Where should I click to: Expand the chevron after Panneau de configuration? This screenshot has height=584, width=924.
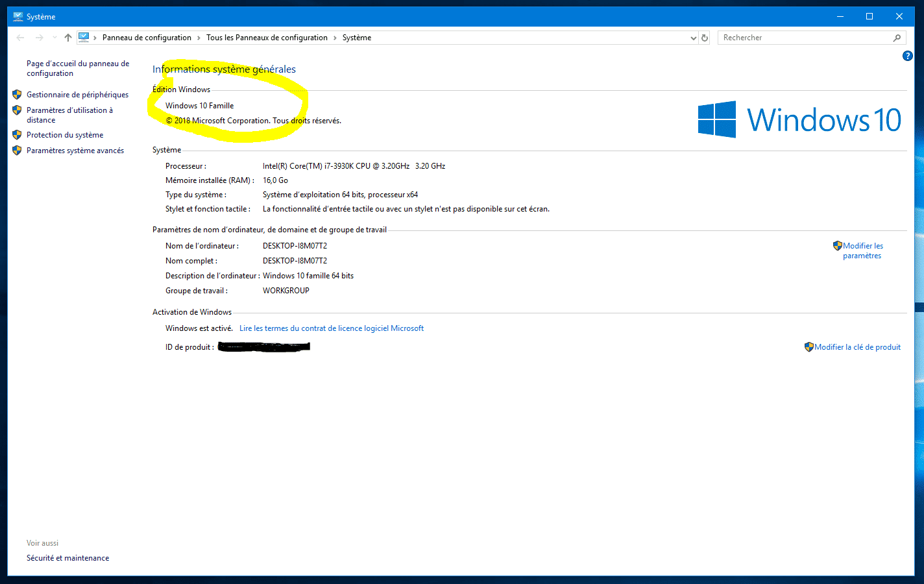point(199,38)
